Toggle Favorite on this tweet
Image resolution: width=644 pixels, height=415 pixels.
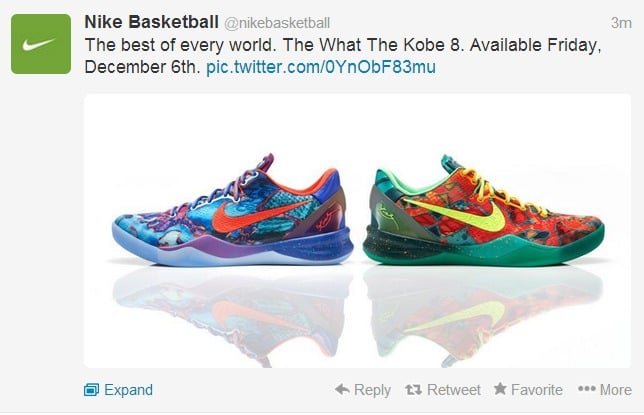point(537,390)
